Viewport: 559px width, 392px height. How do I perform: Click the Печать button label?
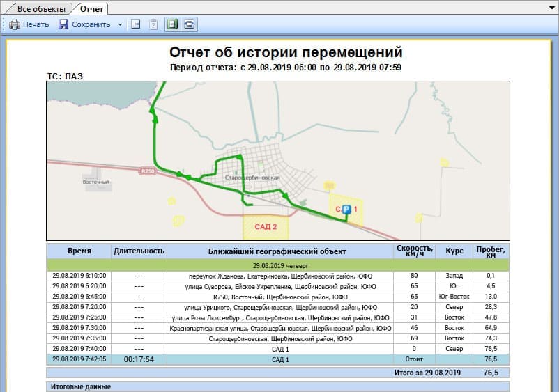(36, 24)
